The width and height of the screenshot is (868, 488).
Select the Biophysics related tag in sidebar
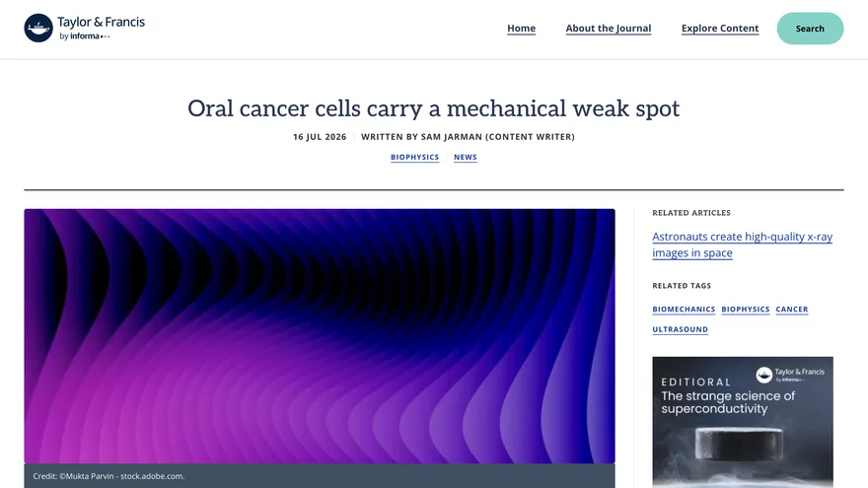coord(745,310)
